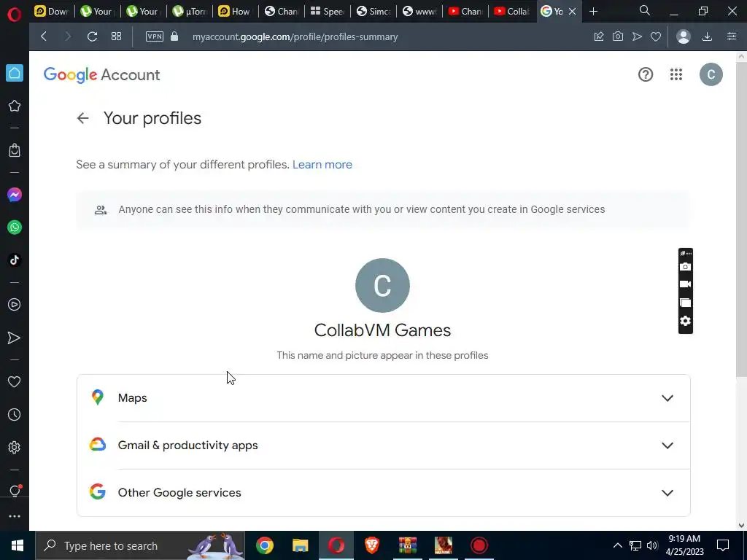Switch to the Speed Dial tab
This screenshot has width=747, height=560.
click(328, 12)
